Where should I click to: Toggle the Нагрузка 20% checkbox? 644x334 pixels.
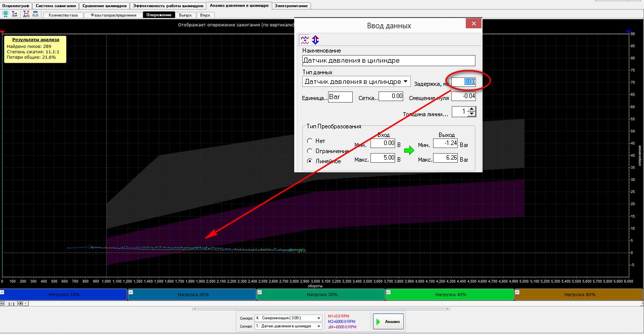point(131,292)
